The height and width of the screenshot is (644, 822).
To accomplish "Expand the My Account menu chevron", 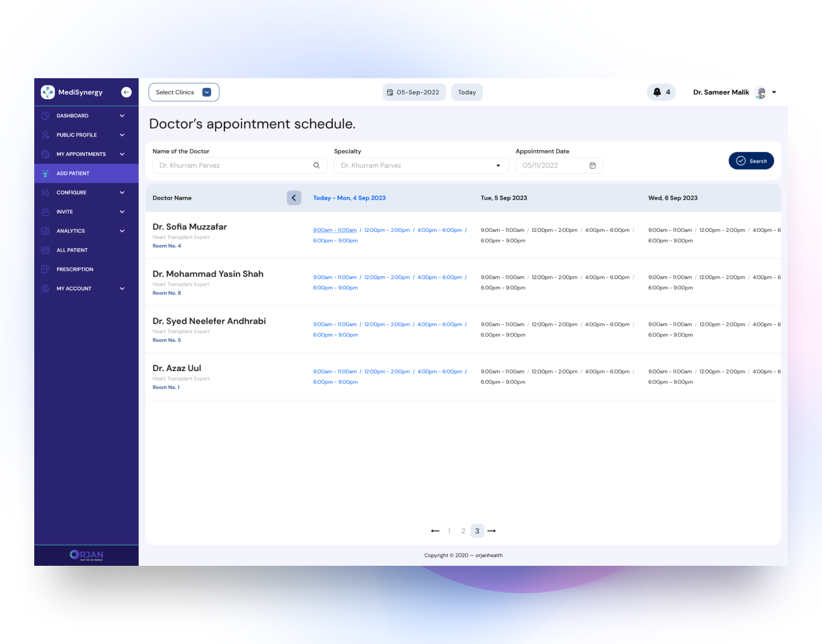I will coord(122,288).
